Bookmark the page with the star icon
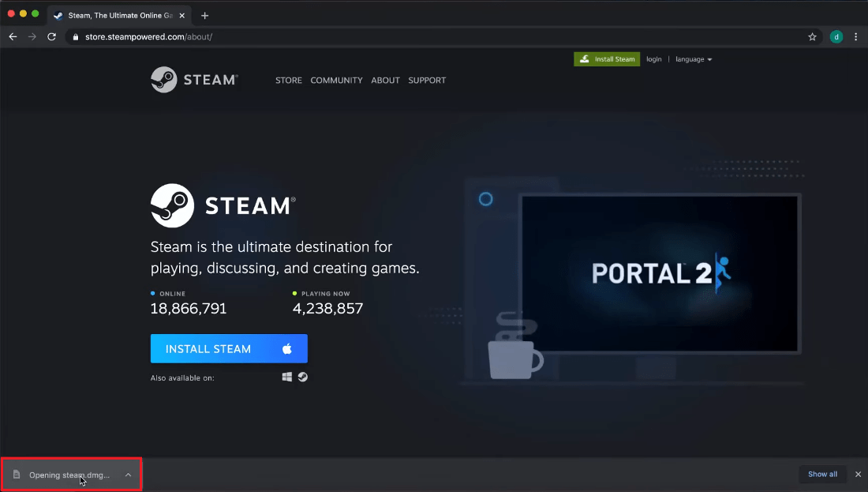 pyautogui.click(x=812, y=36)
